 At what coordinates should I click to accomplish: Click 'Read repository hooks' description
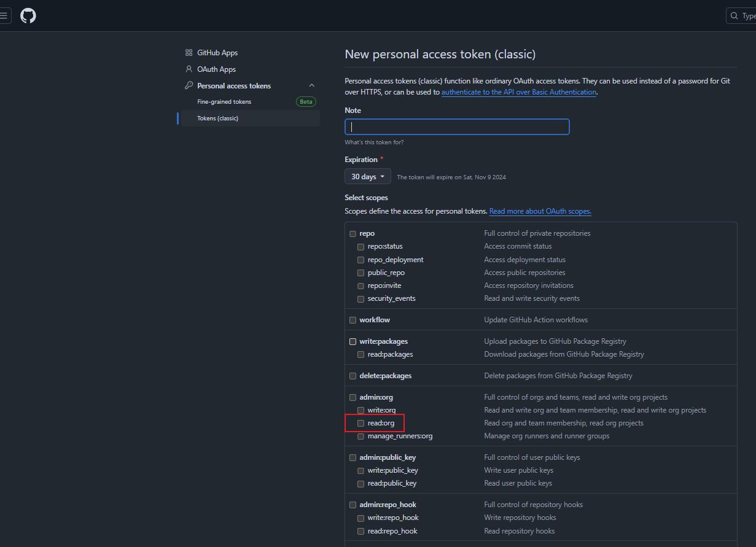click(520, 531)
